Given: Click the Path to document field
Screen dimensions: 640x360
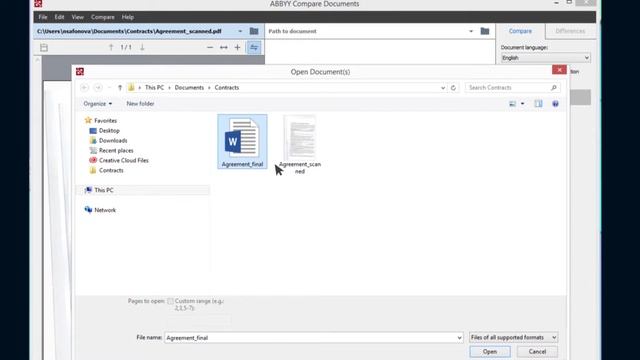Looking at the screenshot, I should [366, 31].
